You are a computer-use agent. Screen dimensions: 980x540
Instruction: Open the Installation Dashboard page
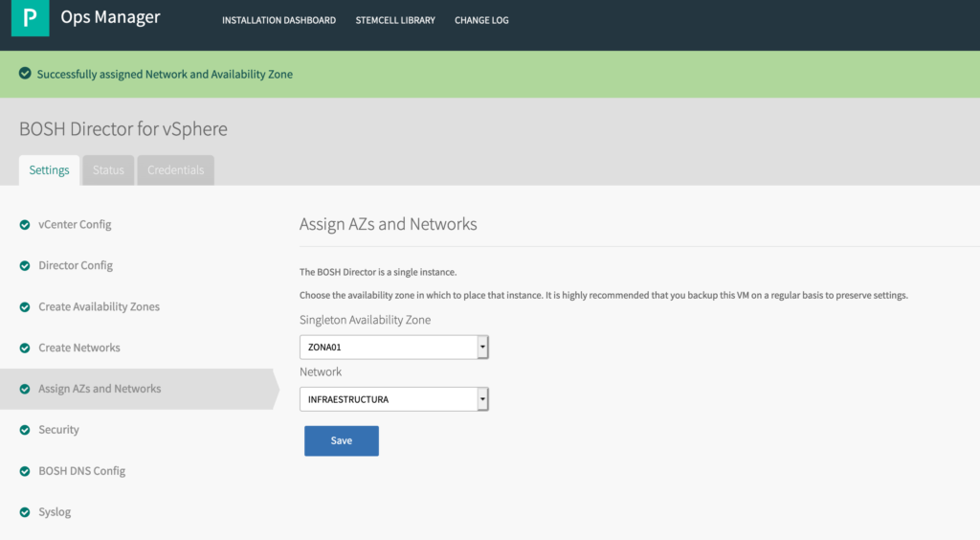pyautogui.click(x=278, y=20)
